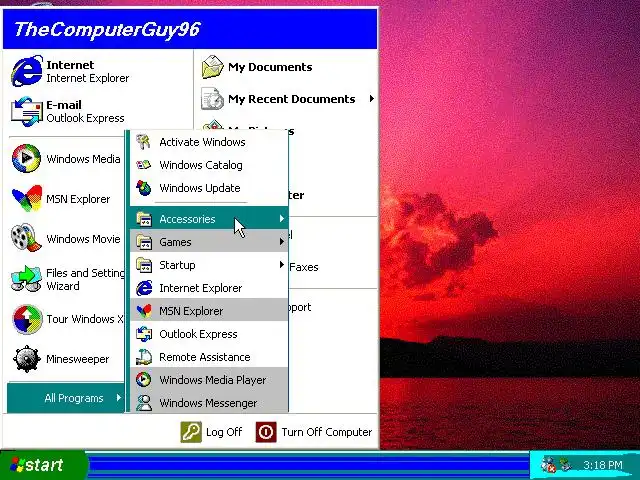Click My Recent Documents icon
The width and height of the screenshot is (640, 480).
[x=212, y=99]
